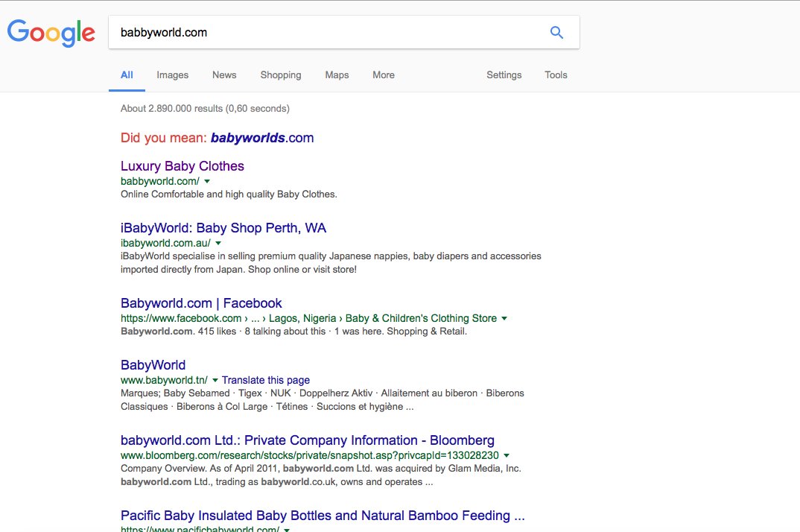The width and height of the screenshot is (800, 532).
Task: Switch to the Shopping tab
Action: [x=281, y=75]
